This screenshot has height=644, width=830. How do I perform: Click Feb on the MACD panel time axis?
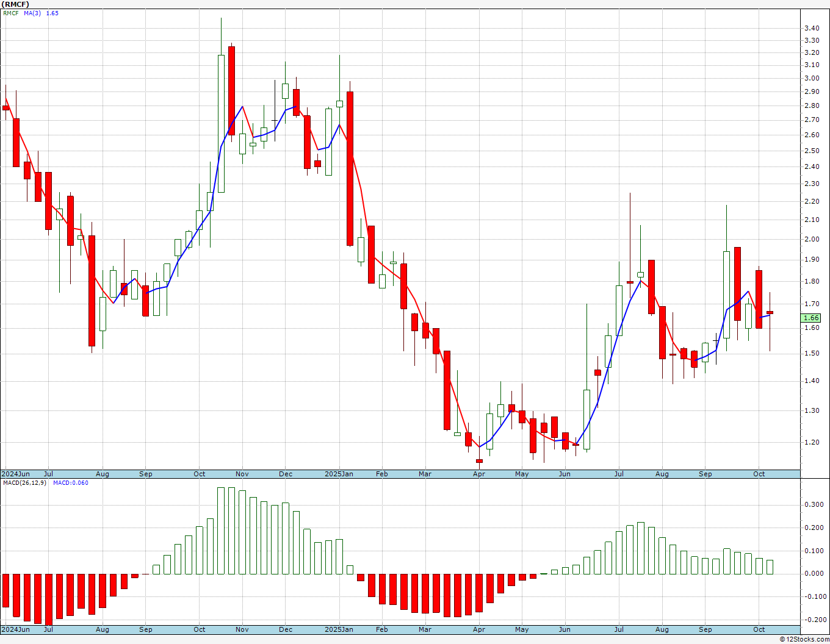(382, 629)
